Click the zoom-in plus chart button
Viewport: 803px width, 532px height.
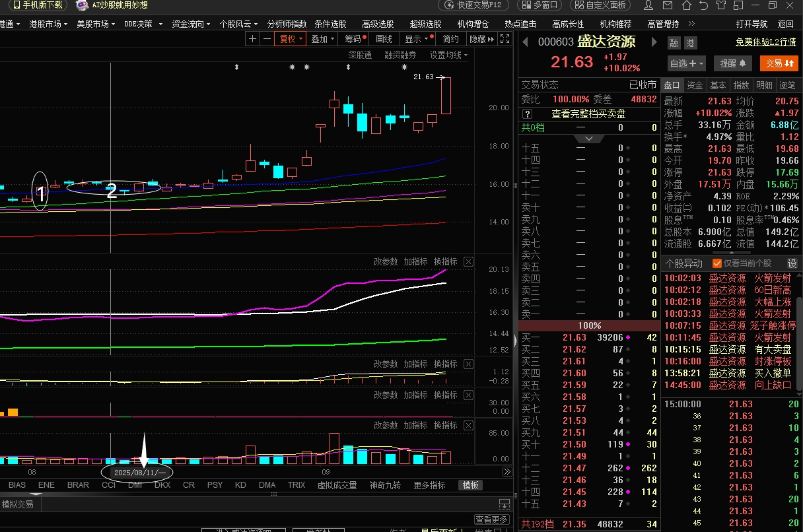252,39
